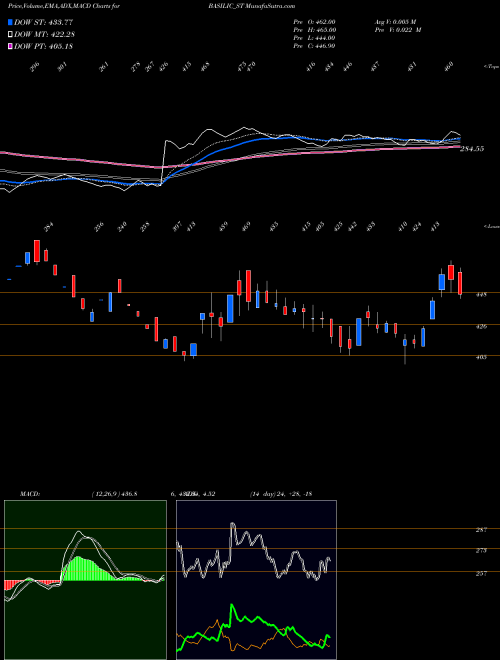Select the 'DOW PT: 405.18' legend text
500x660 pixels.
(x=43, y=46)
